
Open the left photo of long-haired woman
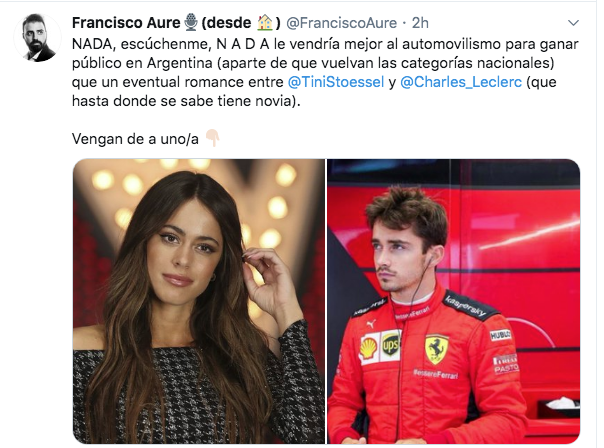[x=199, y=301]
